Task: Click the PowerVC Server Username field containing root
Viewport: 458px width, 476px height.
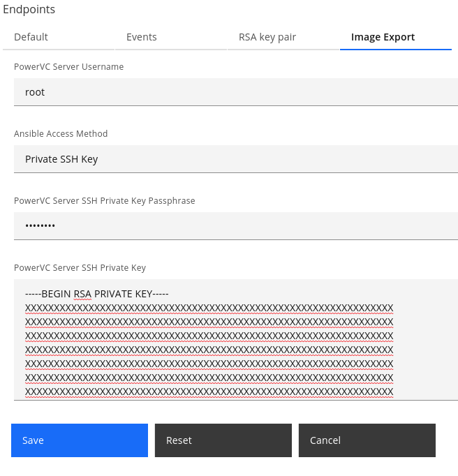Action: (x=235, y=92)
